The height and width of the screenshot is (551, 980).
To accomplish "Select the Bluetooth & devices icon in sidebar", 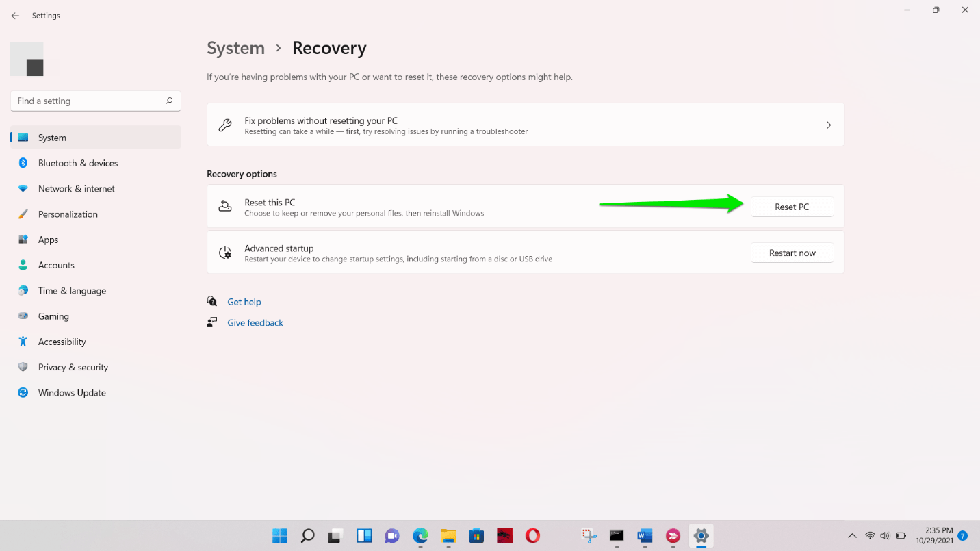I will click(x=23, y=163).
